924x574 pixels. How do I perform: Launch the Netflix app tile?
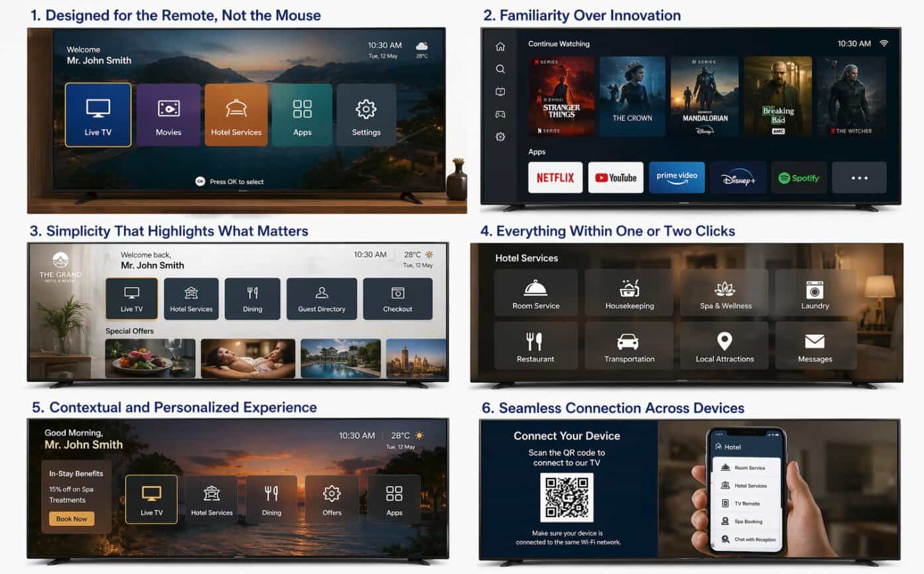click(x=555, y=178)
